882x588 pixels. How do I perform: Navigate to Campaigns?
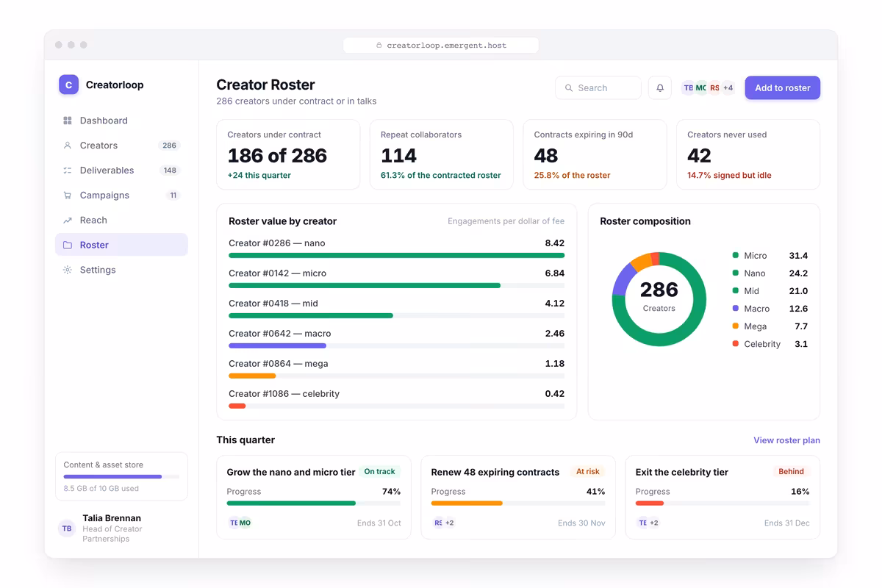(121, 196)
